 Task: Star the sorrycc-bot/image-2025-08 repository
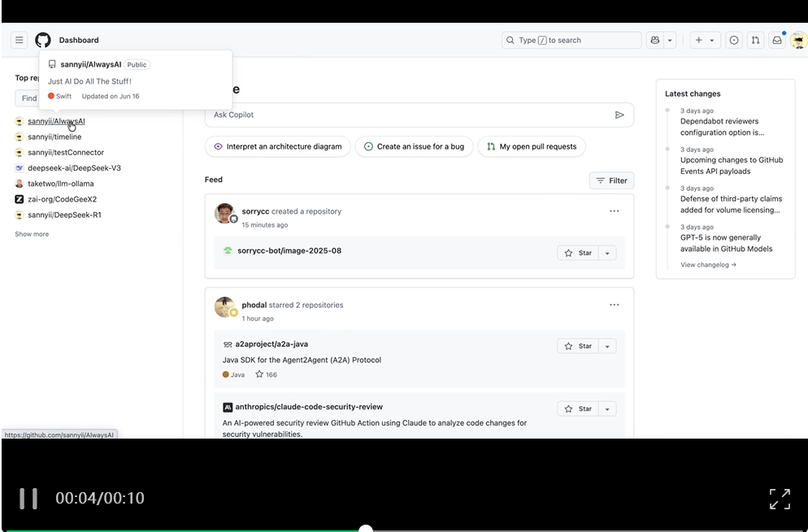pos(578,253)
